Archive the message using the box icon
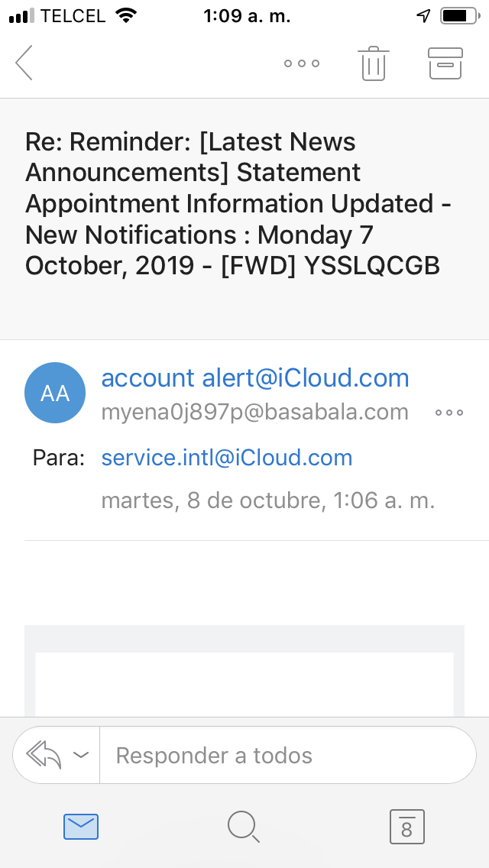The width and height of the screenshot is (489, 868). click(x=445, y=63)
